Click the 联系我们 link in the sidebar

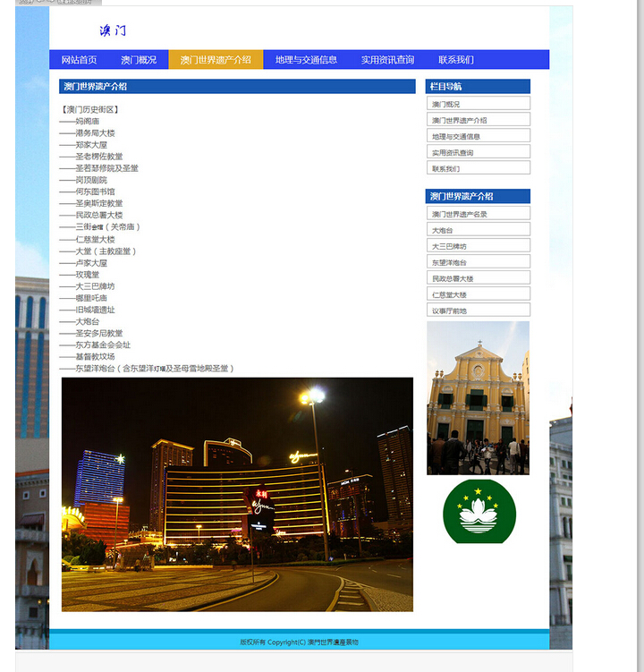pos(478,168)
